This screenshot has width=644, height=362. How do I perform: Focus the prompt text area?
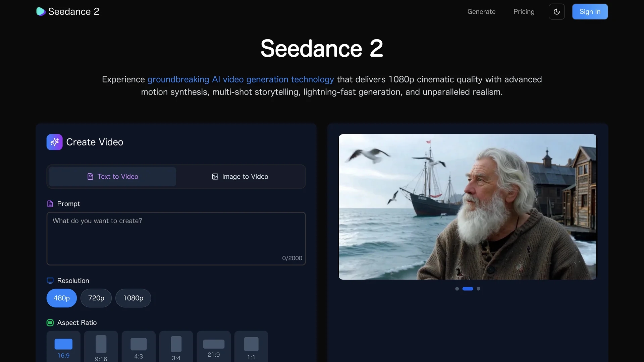[x=176, y=239]
